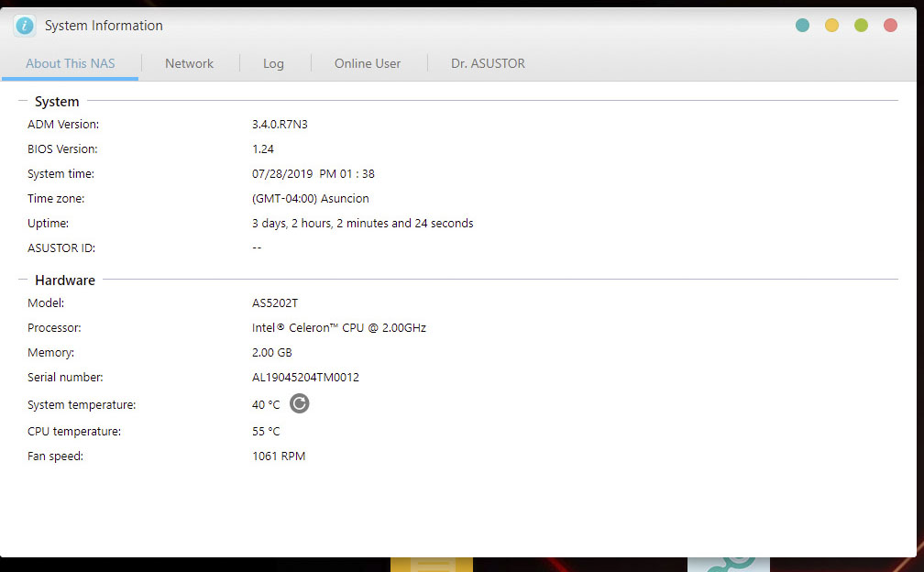Click the BIOS Version label
This screenshot has height=572, width=924.
pos(62,149)
